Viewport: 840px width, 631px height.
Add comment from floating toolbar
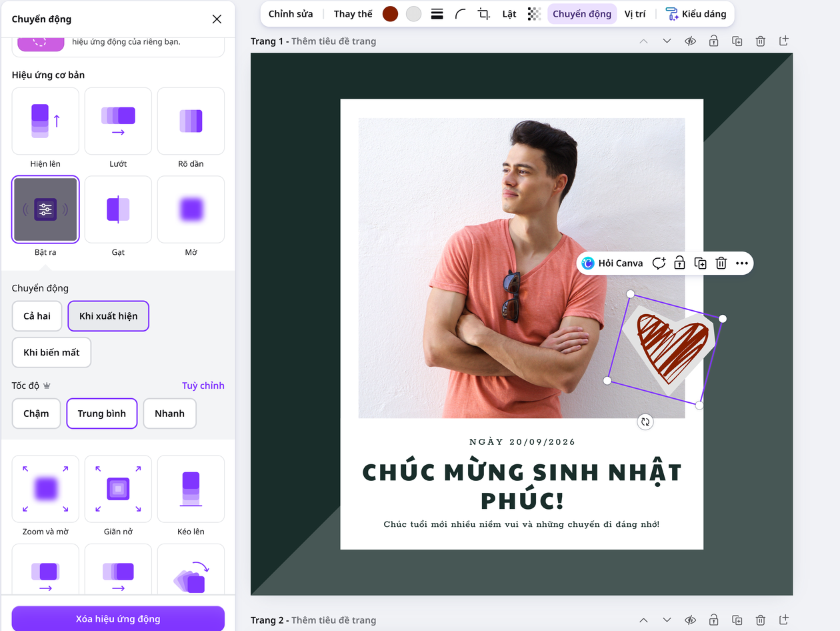[659, 263]
